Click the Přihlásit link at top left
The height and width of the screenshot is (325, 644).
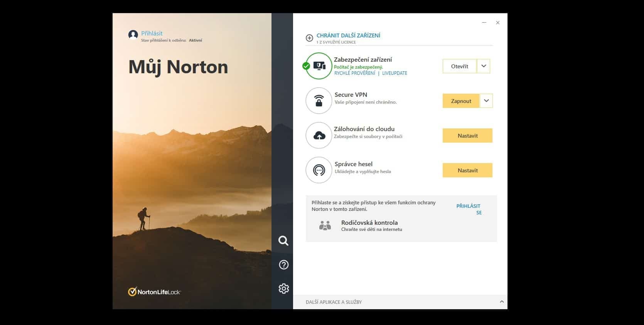click(152, 33)
